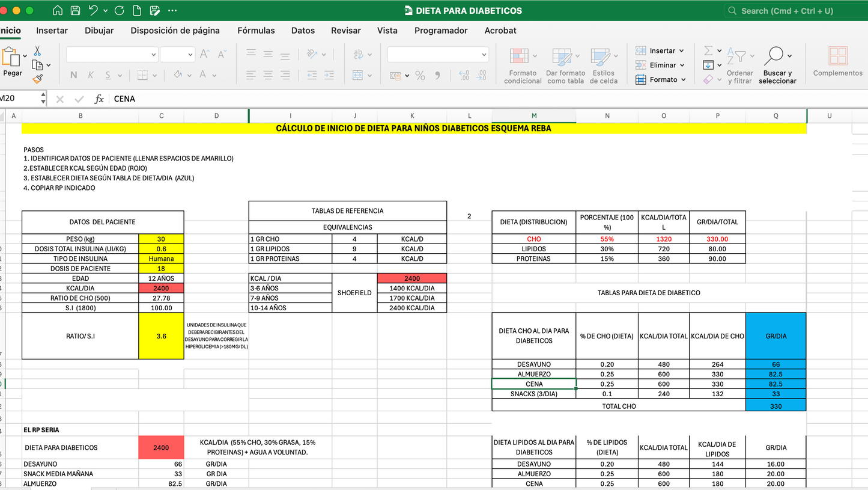Expand the Name Box stepper arrows
The image size is (868, 490).
tap(43, 99)
